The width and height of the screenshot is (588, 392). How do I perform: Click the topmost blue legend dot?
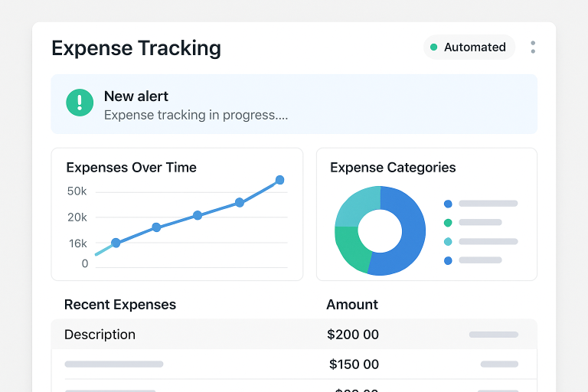pyautogui.click(x=448, y=204)
